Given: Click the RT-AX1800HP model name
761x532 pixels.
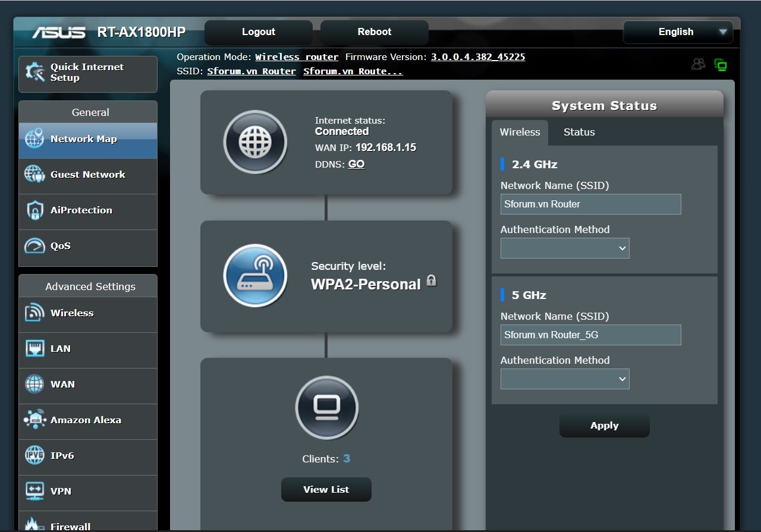Looking at the screenshot, I should 141,32.
